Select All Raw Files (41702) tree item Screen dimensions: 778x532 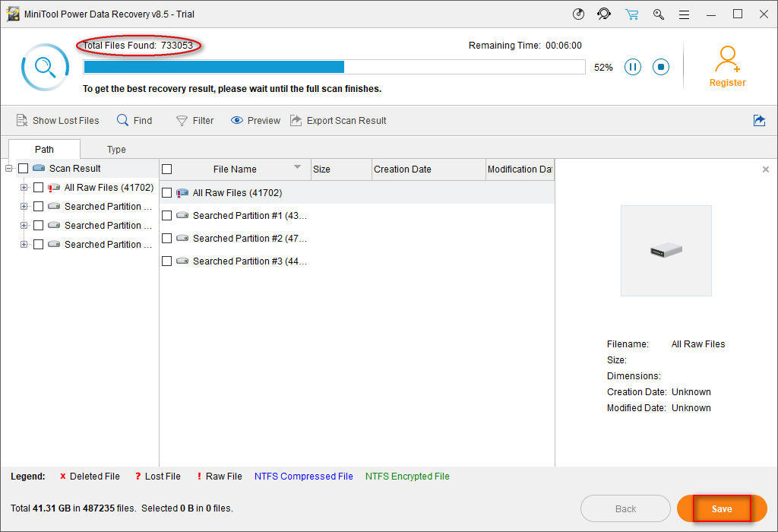pos(109,188)
